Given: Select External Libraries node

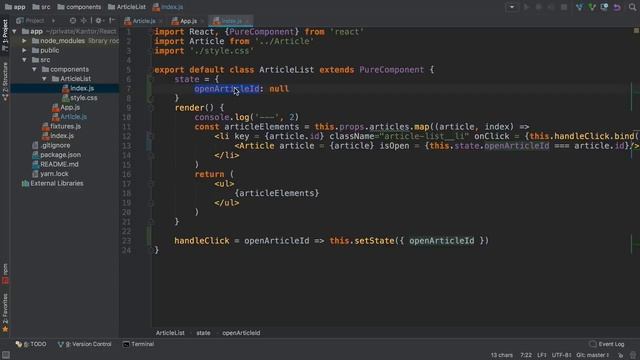Looking at the screenshot, I should click(x=53, y=183).
